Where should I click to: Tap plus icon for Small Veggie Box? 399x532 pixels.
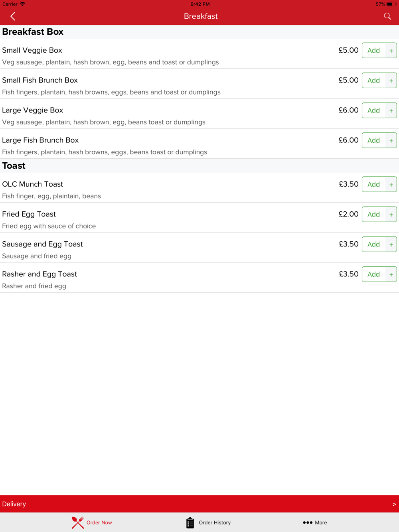[391, 51]
